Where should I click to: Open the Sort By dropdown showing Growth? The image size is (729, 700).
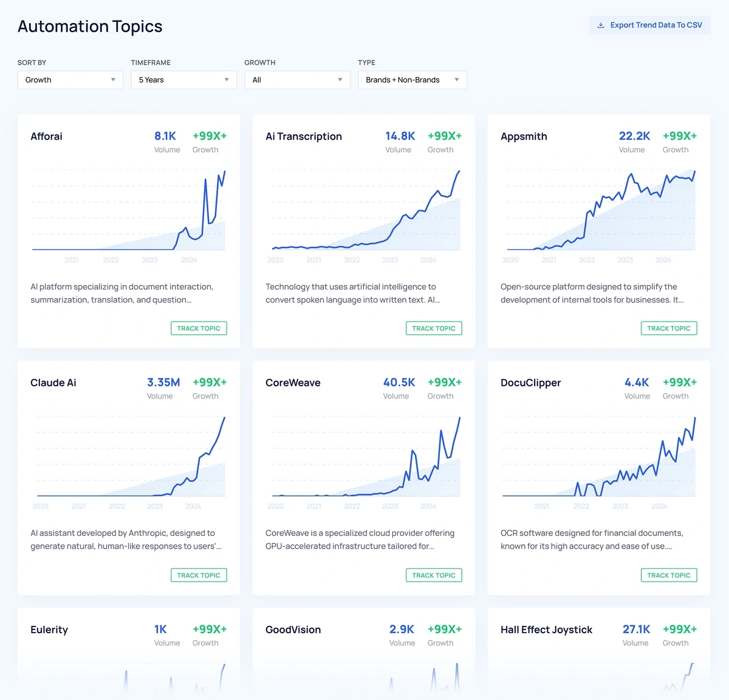(x=70, y=80)
